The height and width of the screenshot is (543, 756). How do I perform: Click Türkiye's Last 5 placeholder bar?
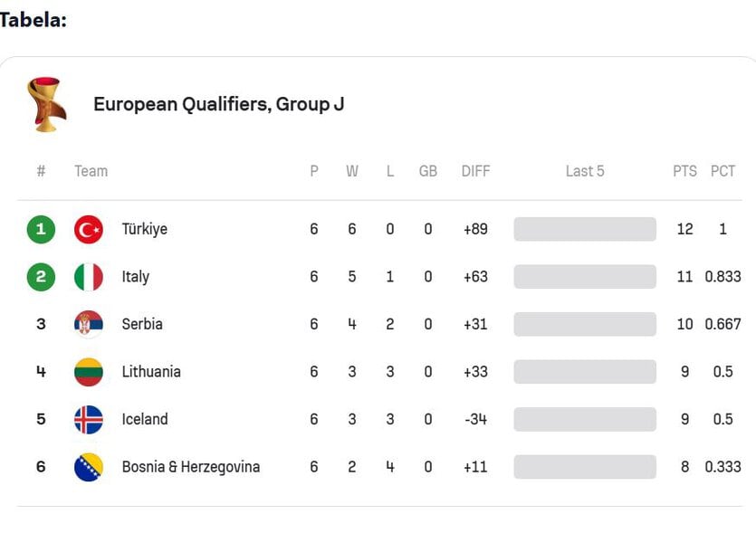[585, 229]
